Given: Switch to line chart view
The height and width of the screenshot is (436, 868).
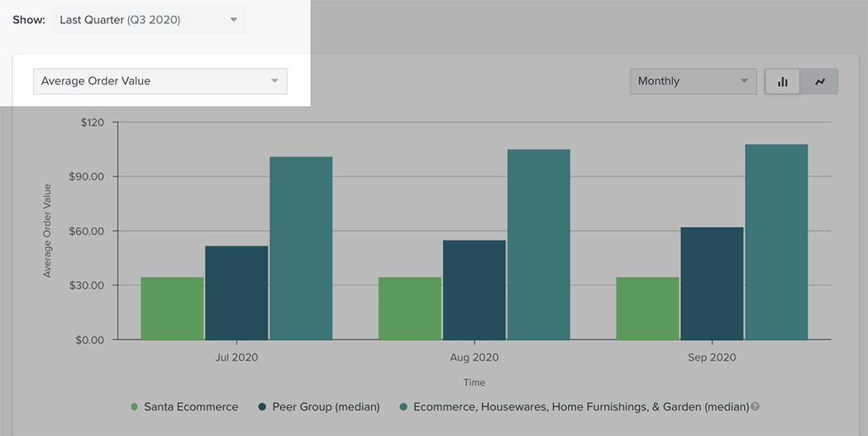Looking at the screenshot, I should coord(820,81).
